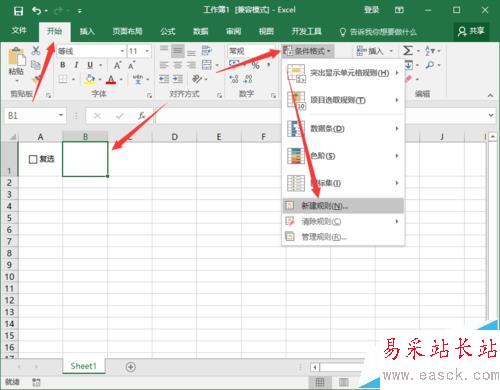Toggle Center horizontal alignment

[x=178, y=65]
